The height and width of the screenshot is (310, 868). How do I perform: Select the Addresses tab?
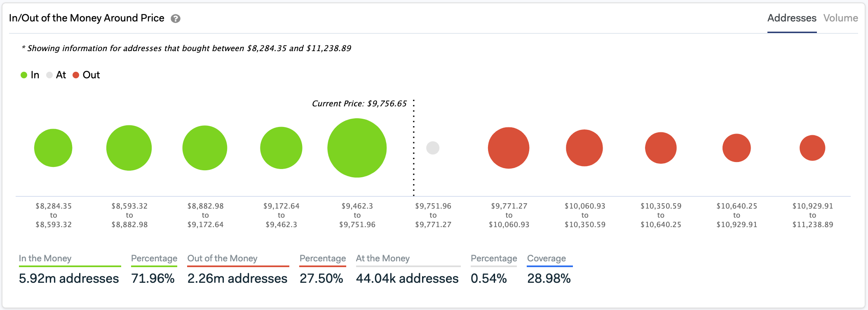pos(791,18)
